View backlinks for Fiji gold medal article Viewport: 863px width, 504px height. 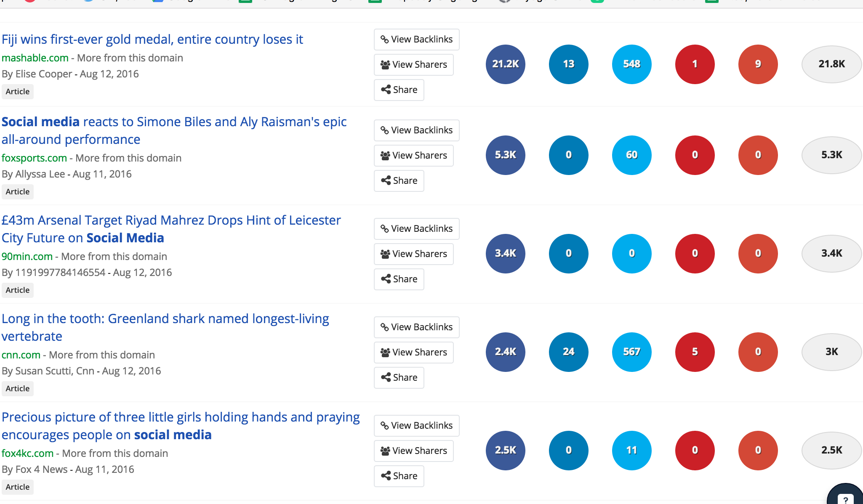click(x=416, y=40)
